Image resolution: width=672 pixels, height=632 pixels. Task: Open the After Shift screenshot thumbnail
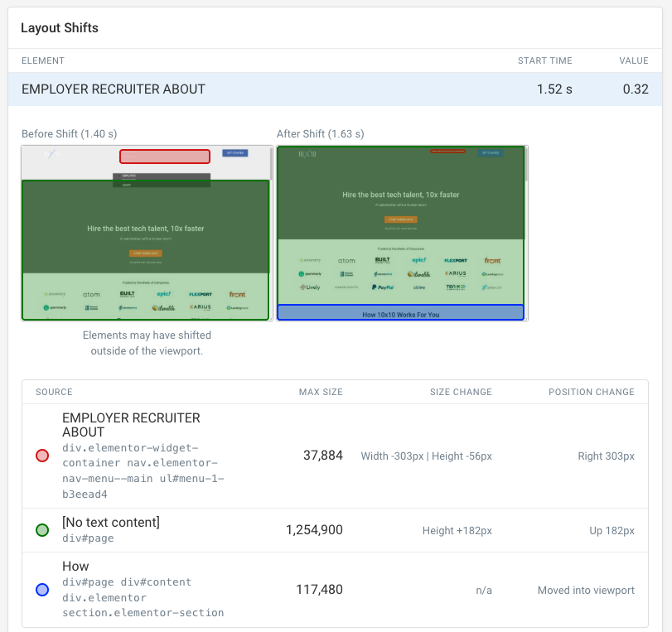(x=401, y=233)
